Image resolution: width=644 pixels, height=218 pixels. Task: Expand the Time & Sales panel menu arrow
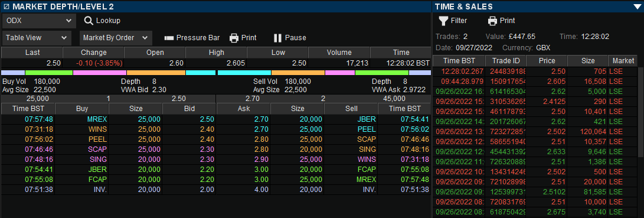coord(636,6)
